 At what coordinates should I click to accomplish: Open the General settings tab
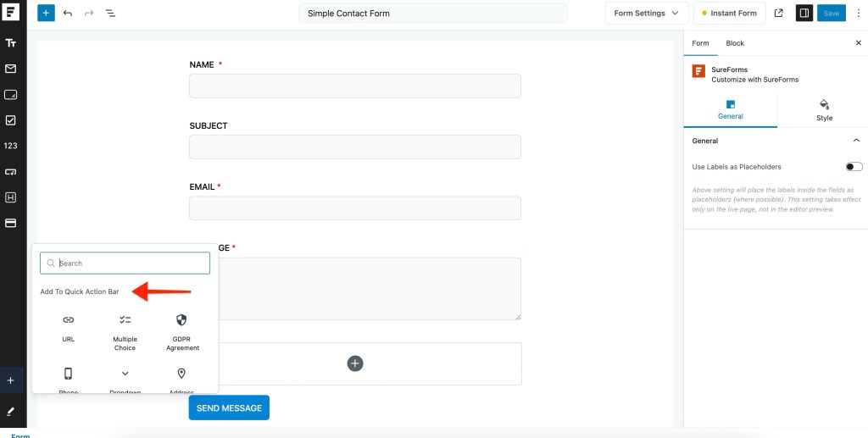tap(730, 110)
